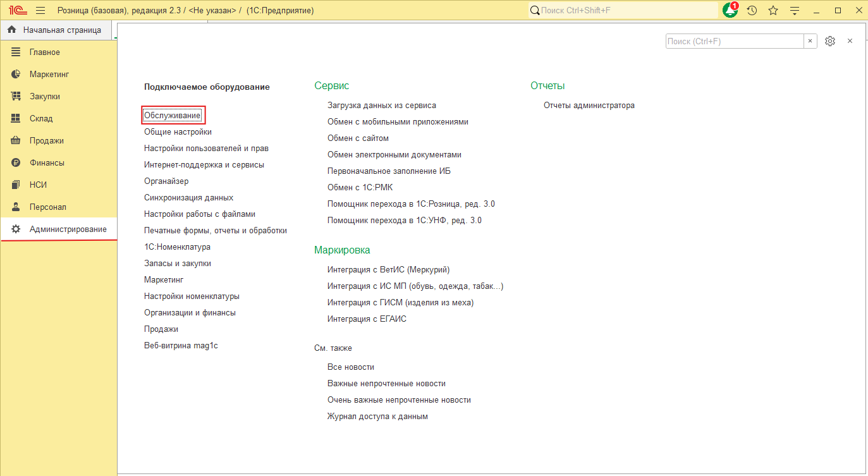Screen dimensions: 868x476
Task: Click the Администрирование gear icon
Action: 16,229
